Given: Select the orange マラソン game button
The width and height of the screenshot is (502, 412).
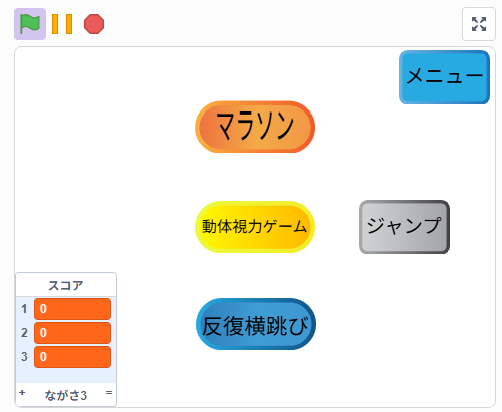Looking at the screenshot, I should click(255, 127).
